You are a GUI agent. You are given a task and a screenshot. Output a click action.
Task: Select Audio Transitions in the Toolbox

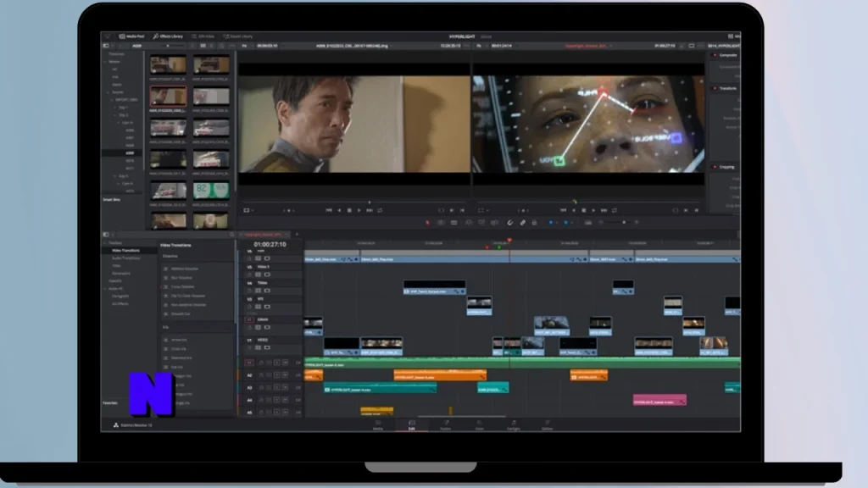tap(126, 258)
